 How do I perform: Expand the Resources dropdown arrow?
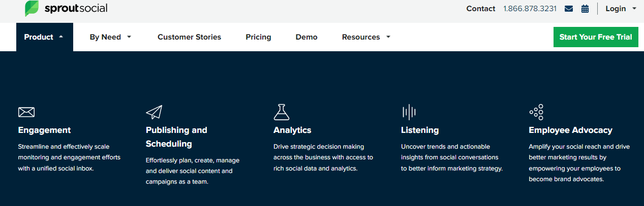pos(388,37)
